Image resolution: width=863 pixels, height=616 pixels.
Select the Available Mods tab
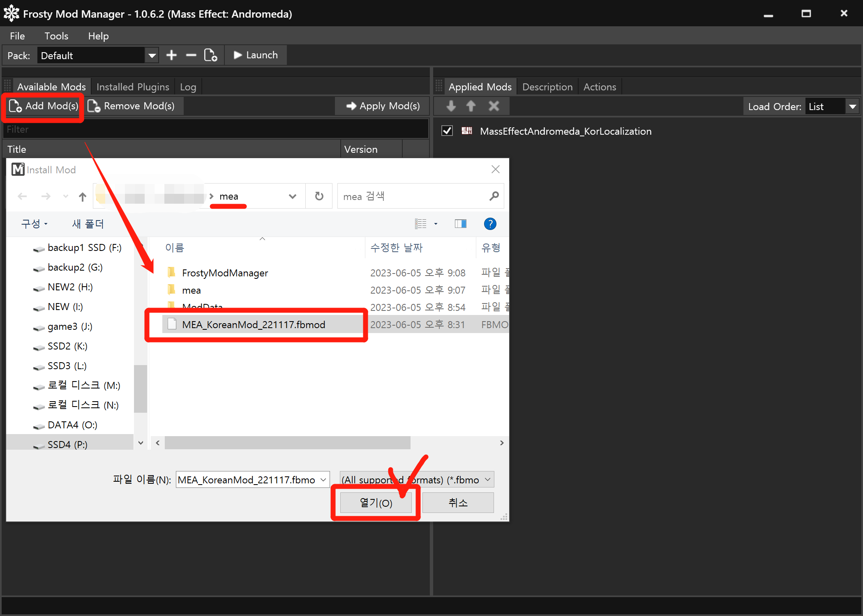point(51,87)
